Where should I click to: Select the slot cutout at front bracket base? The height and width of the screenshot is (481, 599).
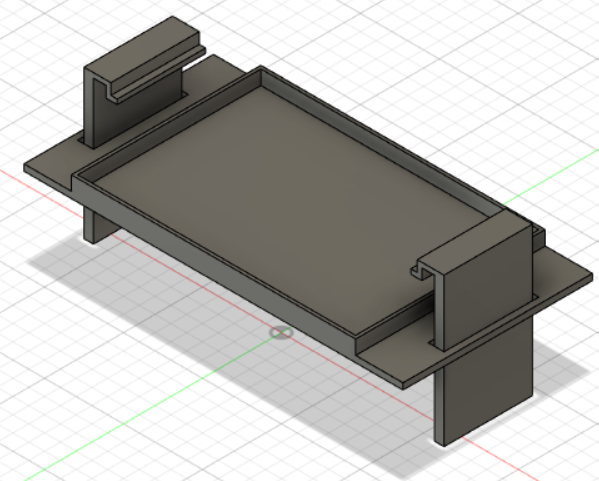click(x=434, y=343)
